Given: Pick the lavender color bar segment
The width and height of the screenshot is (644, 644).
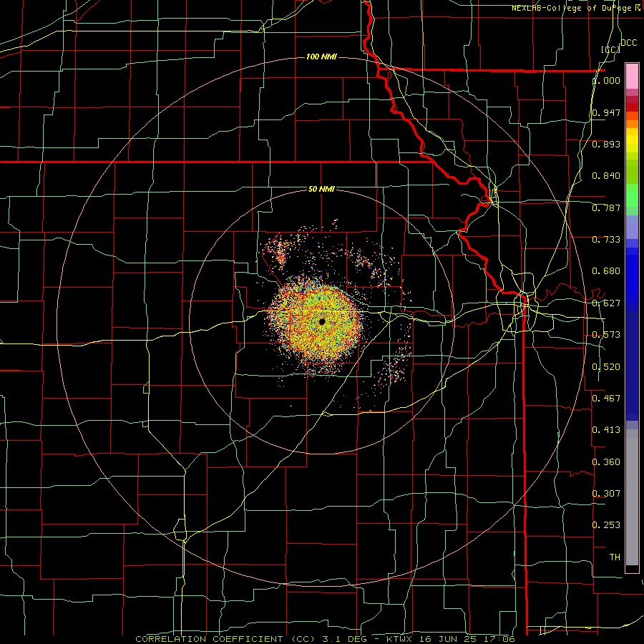Looking at the screenshot, I should coord(632,227).
